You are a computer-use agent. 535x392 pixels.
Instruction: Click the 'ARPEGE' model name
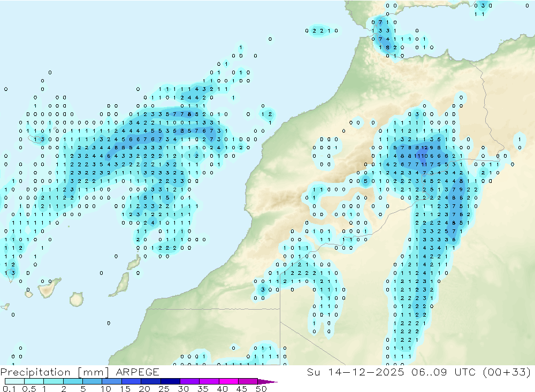point(137,372)
